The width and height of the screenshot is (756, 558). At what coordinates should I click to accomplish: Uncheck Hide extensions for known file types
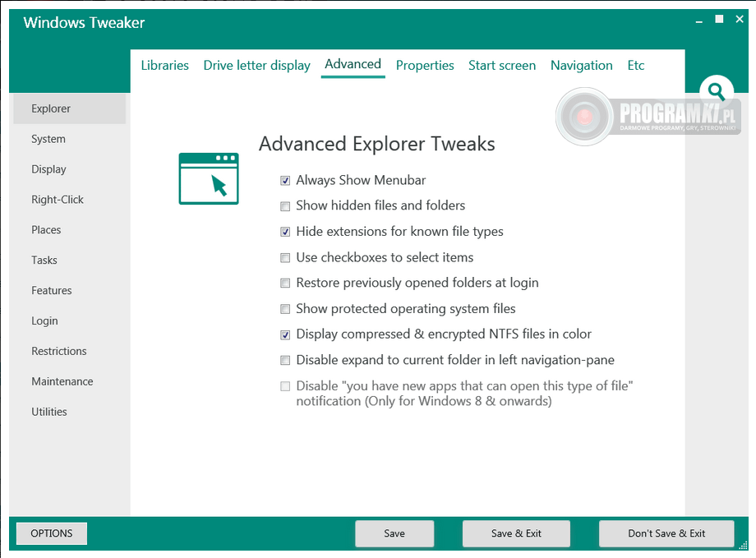click(285, 232)
